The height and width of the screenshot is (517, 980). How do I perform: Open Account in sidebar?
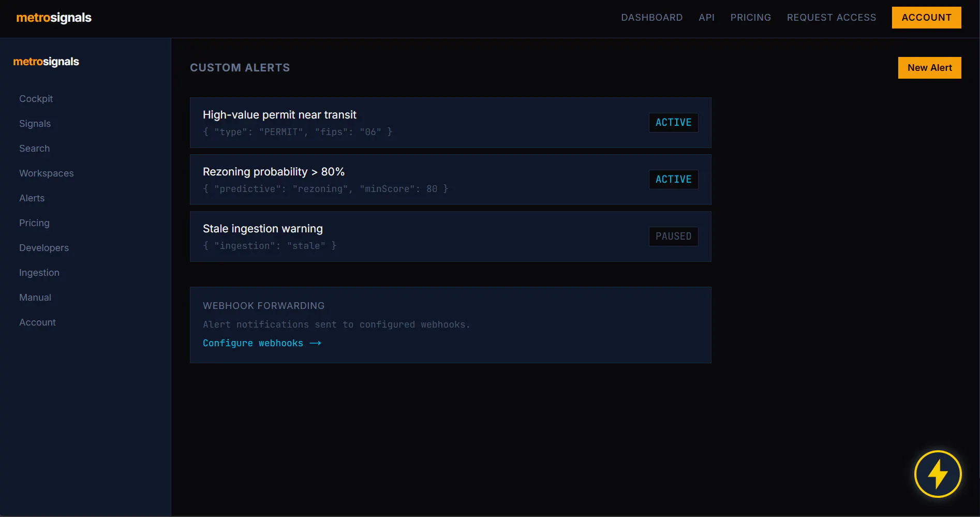(x=38, y=322)
